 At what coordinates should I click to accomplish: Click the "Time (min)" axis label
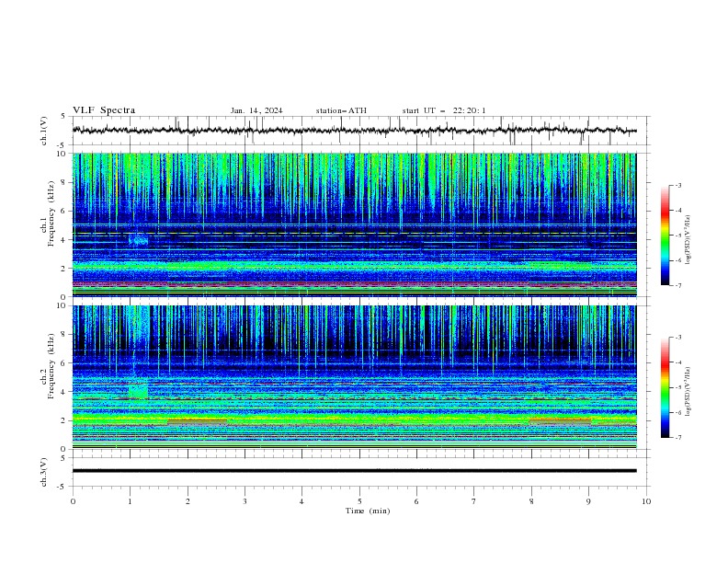(x=368, y=511)
